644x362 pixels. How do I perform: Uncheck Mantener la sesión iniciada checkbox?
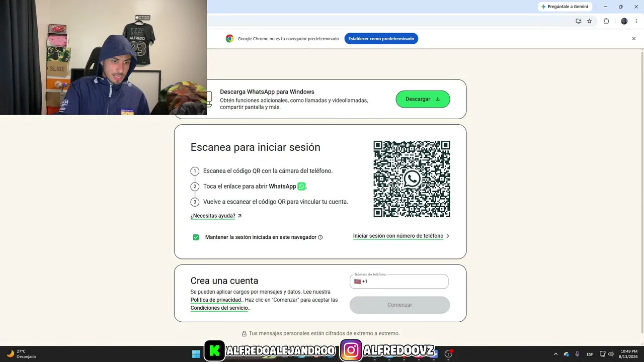click(x=196, y=237)
